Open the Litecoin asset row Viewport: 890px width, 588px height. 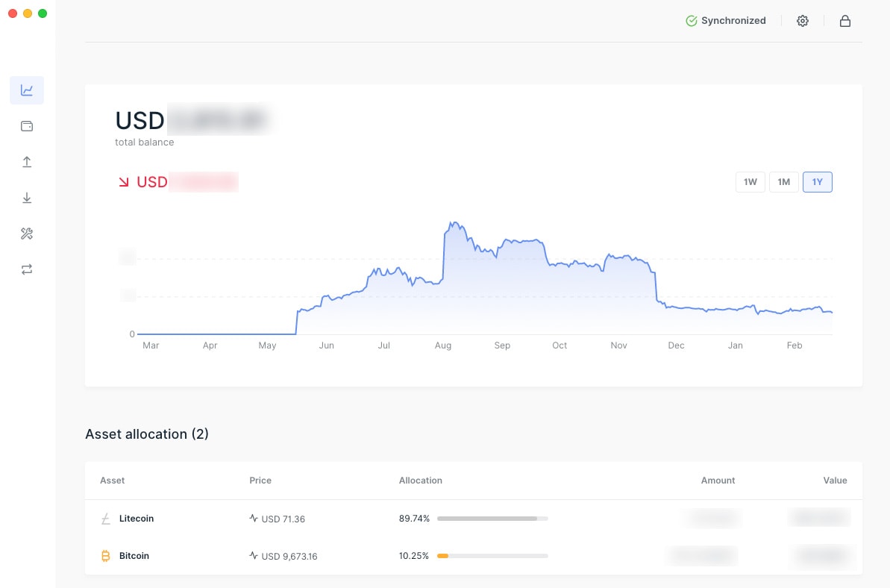point(137,519)
